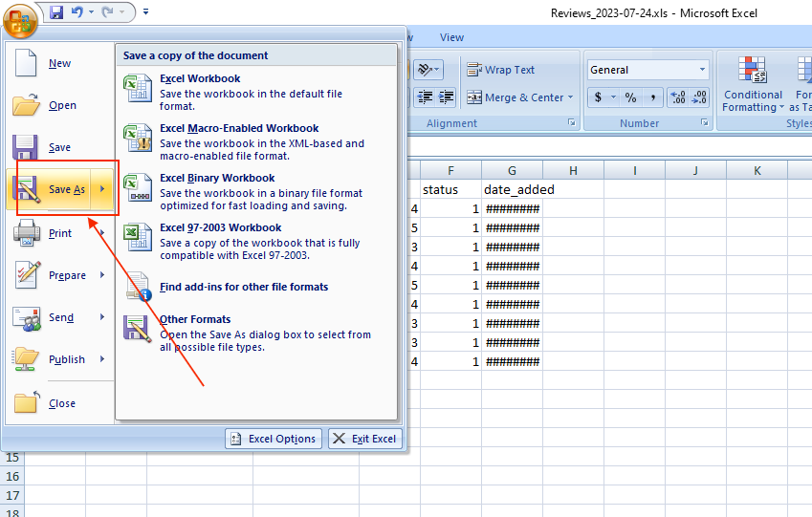The image size is (812, 517).
Task: Click the Print submenu arrow
Action: 102,233
